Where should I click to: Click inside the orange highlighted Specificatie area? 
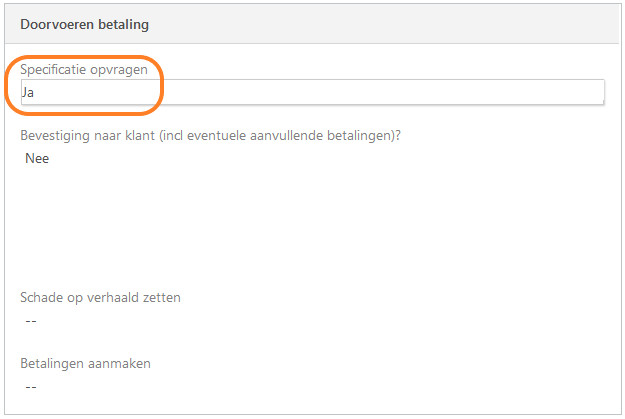pos(85,85)
